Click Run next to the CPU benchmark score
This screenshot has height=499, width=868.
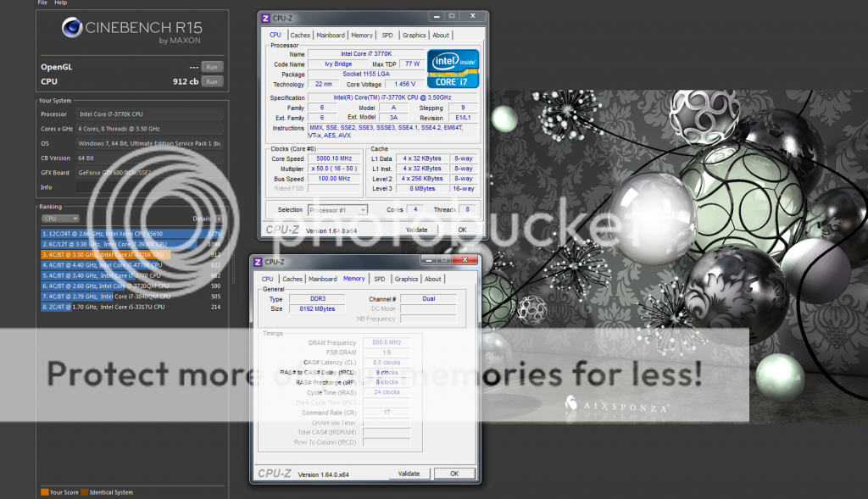point(212,81)
